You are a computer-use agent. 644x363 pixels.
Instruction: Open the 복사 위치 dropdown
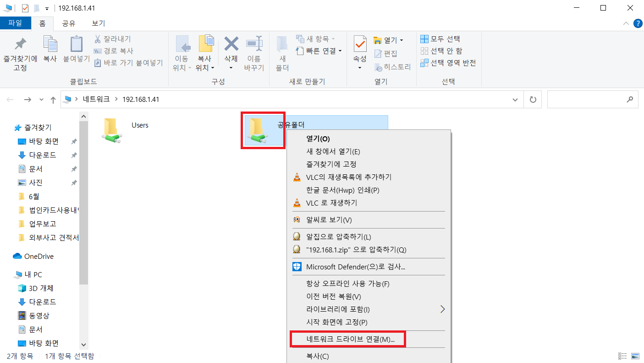[205, 68]
